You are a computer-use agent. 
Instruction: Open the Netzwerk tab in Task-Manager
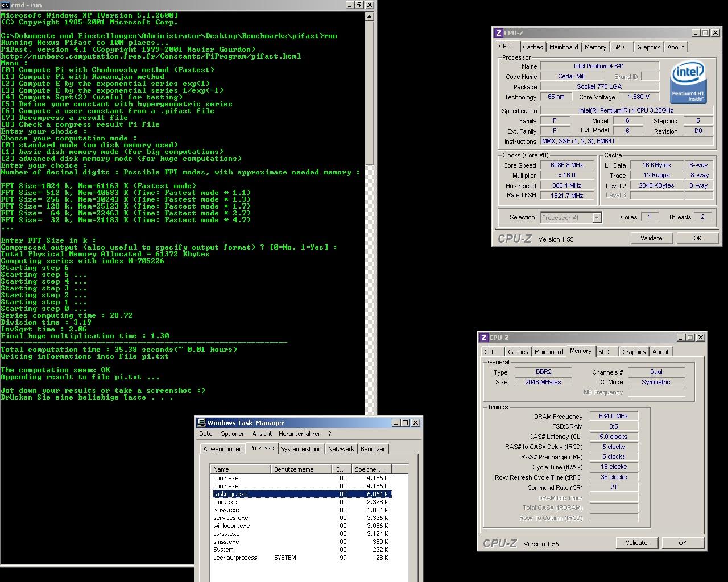(x=341, y=449)
